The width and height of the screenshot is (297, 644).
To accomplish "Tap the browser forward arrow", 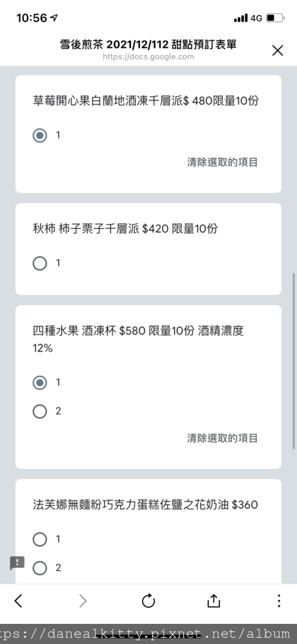I will (x=83, y=601).
